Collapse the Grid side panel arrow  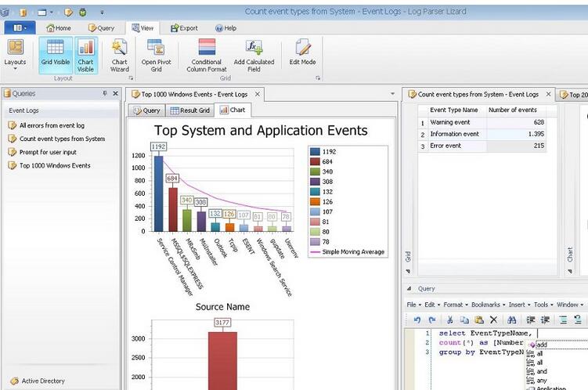[408, 271]
